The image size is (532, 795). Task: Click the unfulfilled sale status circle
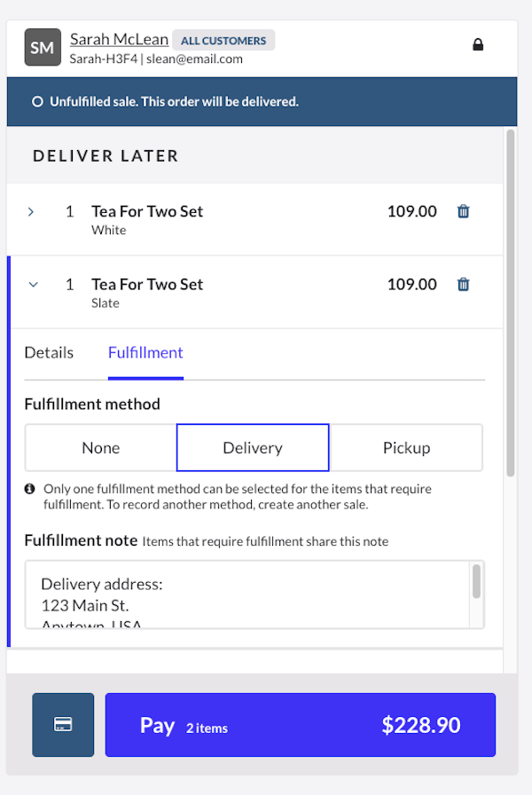(37, 102)
